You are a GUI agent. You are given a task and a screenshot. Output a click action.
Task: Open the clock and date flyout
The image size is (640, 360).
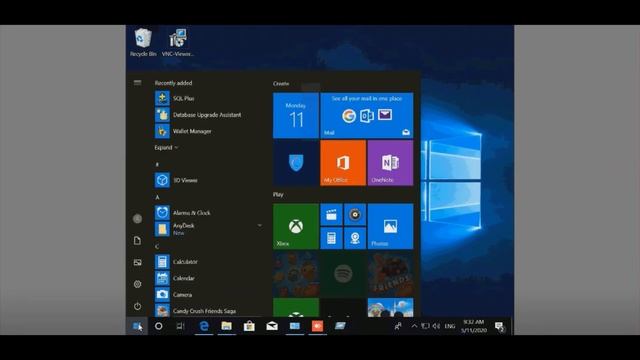click(x=474, y=326)
